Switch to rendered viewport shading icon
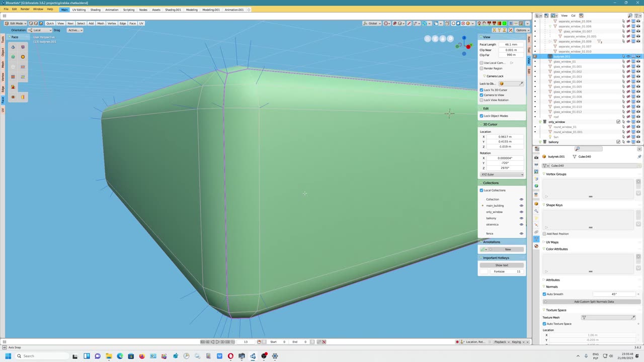The height and width of the screenshot is (362, 644). (468, 23)
